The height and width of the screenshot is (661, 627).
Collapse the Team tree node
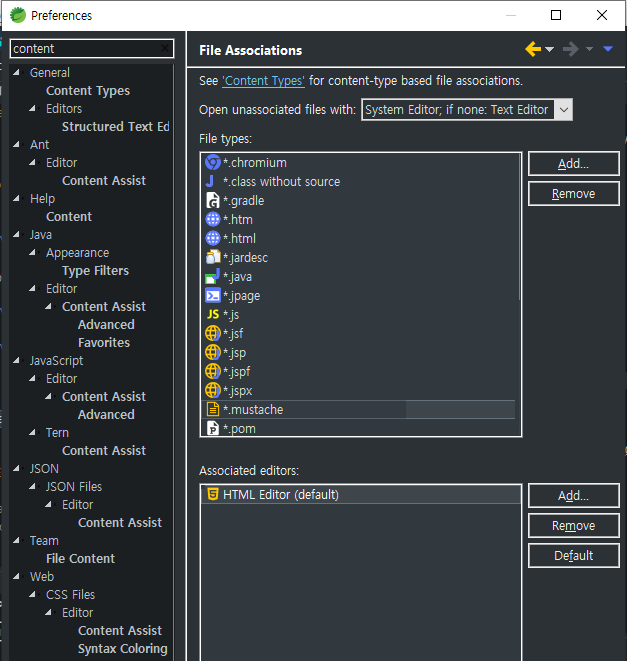pos(16,540)
